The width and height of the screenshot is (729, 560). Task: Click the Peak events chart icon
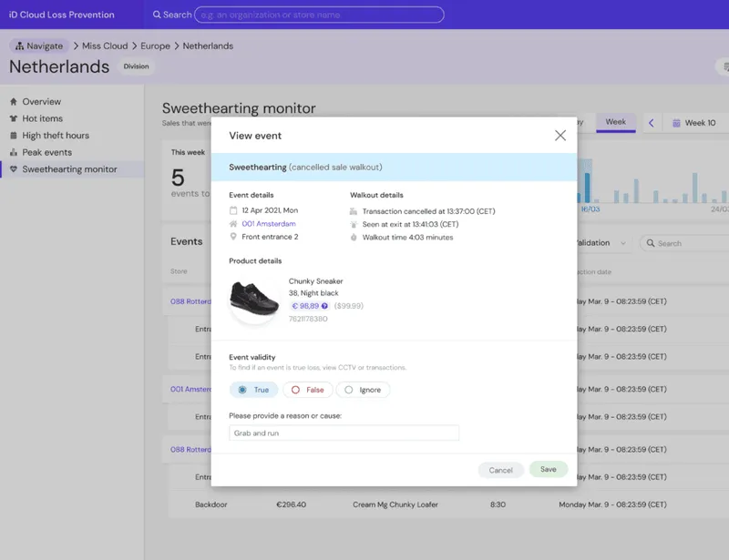pyautogui.click(x=14, y=152)
